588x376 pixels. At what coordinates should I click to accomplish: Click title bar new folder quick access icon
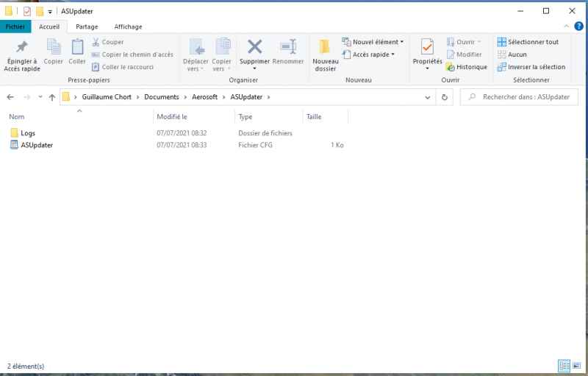pos(40,11)
